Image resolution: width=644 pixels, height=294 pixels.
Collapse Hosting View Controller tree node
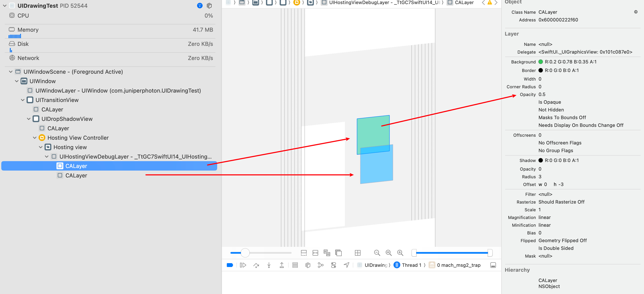(35, 138)
